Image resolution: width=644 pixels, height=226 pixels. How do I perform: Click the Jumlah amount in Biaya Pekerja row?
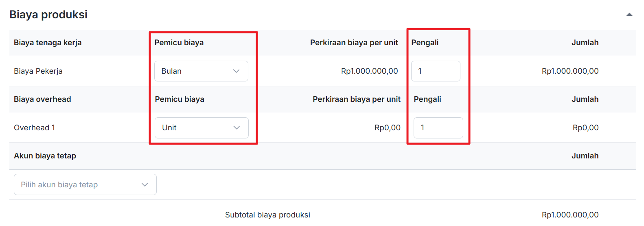click(570, 71)
